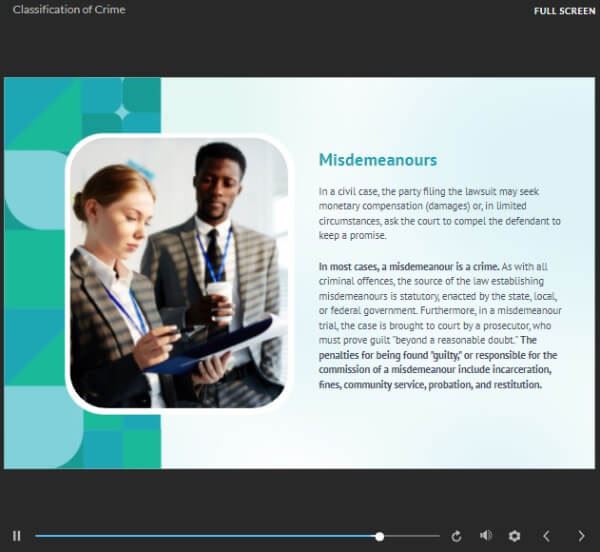Click the Classification of Crime title
The image size is (600, 552).
click(x=69, y=10)
